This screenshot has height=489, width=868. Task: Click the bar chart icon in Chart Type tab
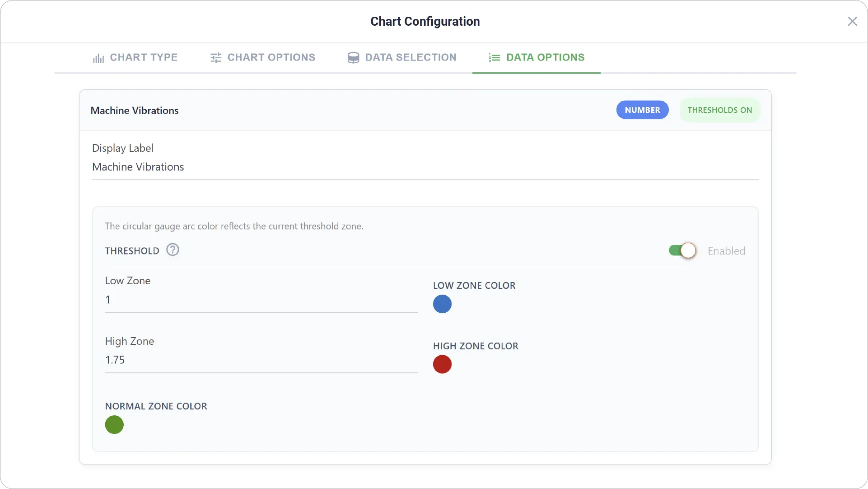(x=98, y=58)
